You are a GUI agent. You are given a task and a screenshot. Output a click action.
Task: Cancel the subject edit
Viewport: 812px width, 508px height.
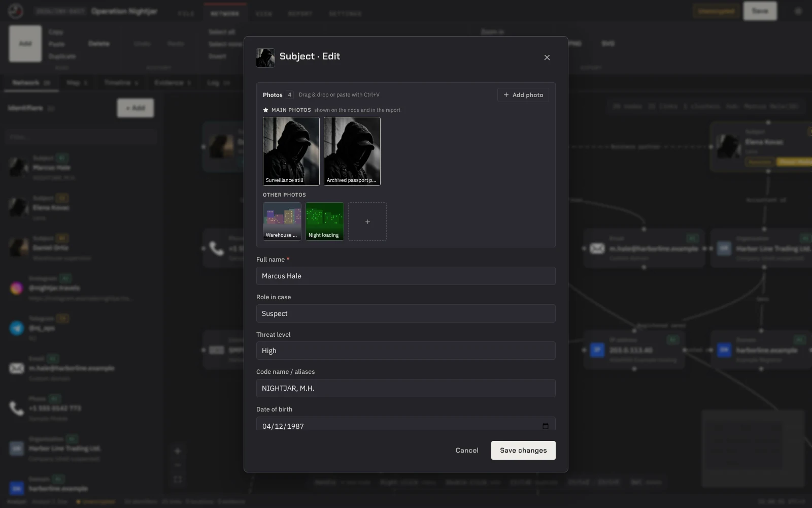467,451
